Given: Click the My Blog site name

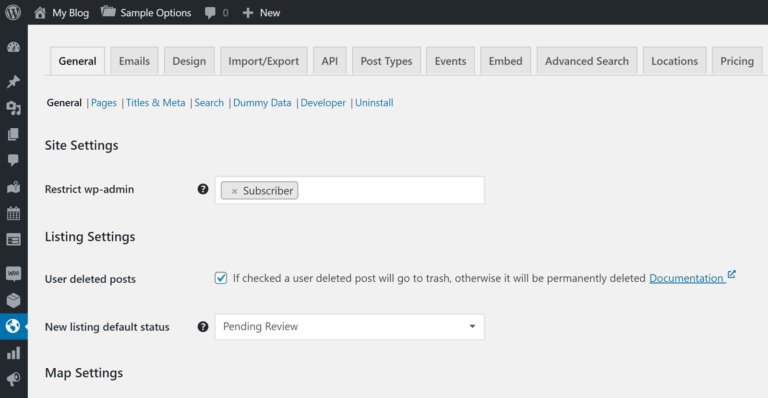Looking at the screenshot, I should pyautogui.click(x=71, y=13).
